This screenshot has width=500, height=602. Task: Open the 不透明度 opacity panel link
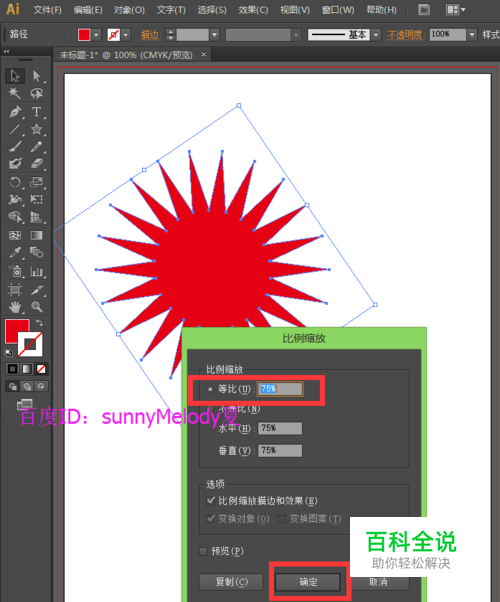coord(406,35)
